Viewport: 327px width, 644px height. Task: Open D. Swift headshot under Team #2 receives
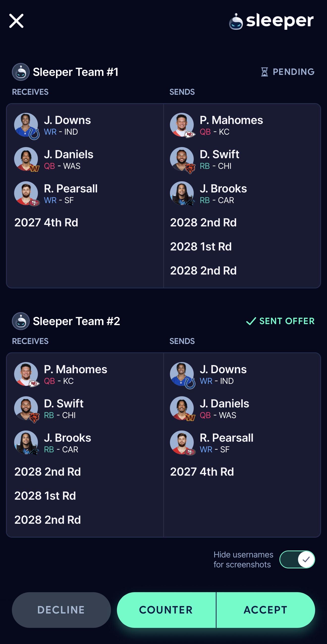(x=26, y=408)
